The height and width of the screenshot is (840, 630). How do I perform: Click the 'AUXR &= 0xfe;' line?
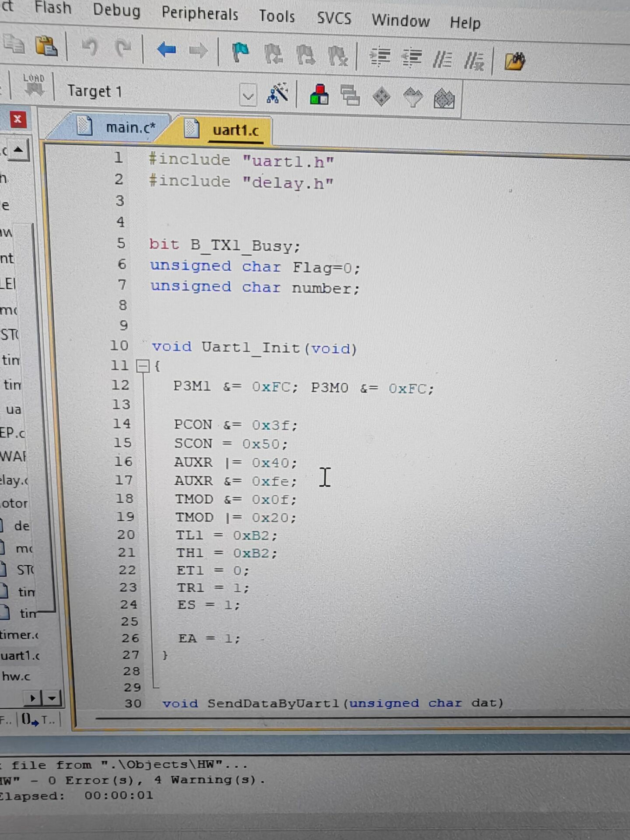click(x=236, y=481)
